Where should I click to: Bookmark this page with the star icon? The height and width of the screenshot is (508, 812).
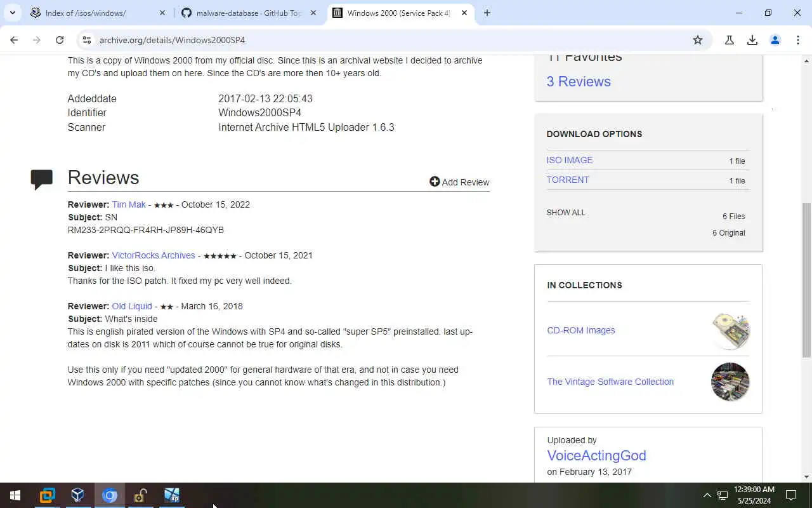click(x=698, y=40)
